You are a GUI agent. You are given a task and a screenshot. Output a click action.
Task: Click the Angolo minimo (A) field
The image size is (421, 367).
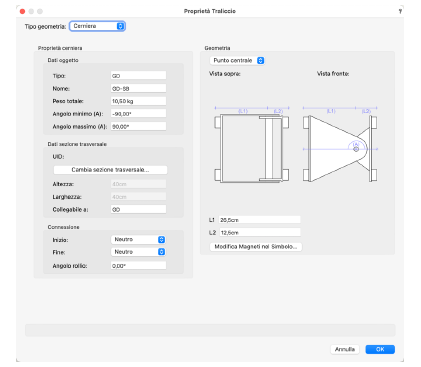tap(138, 114)
